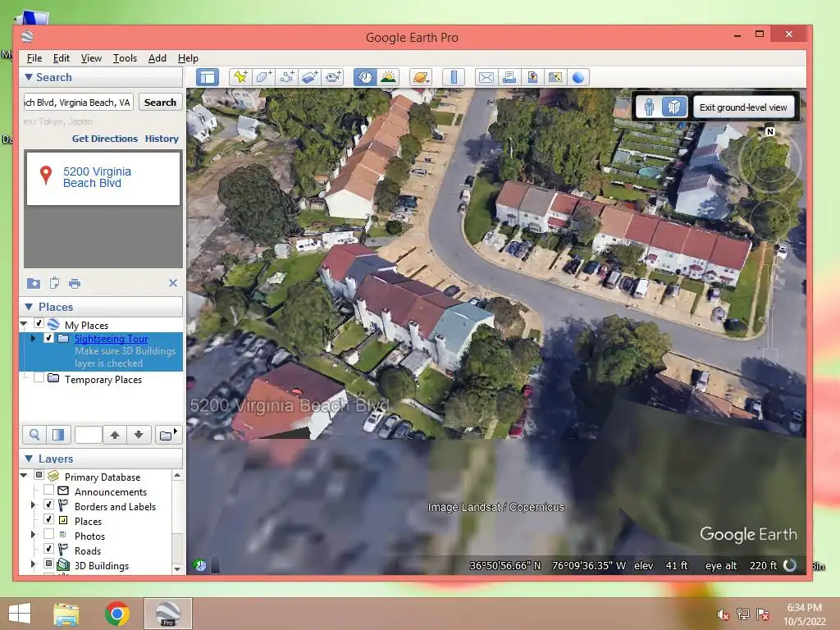Clear search results with the X icon
The image size is (840, 630).
(x=173, y=283)
